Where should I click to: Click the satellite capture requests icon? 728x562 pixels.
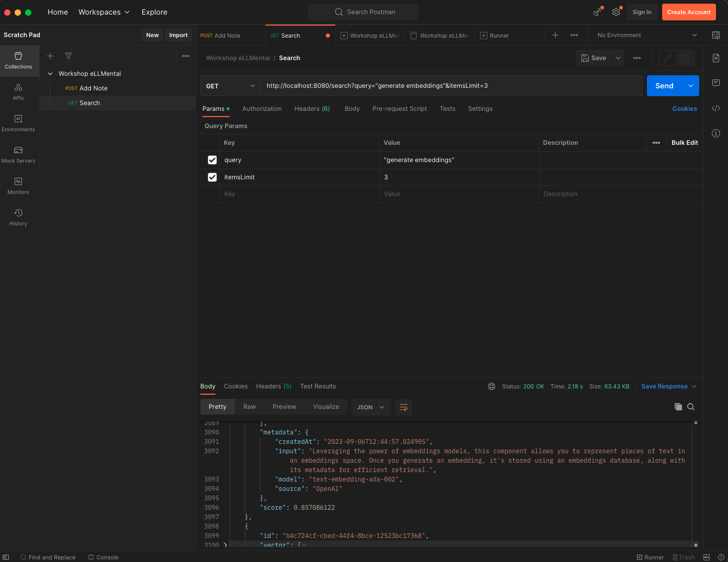click(597, 12)
